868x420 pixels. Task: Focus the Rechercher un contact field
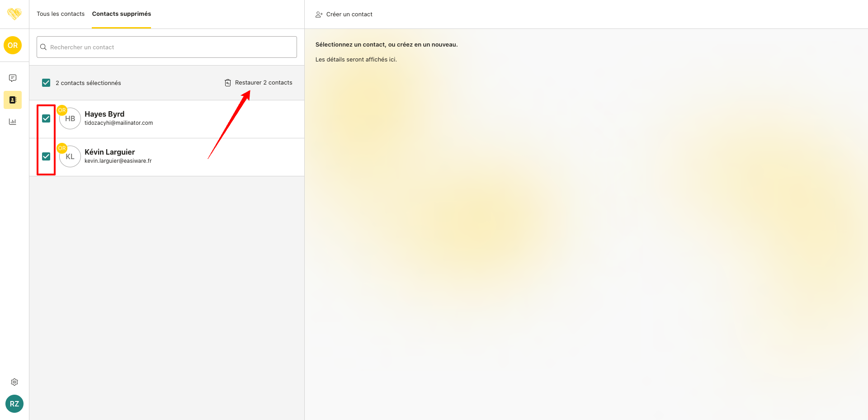[172, 47]
